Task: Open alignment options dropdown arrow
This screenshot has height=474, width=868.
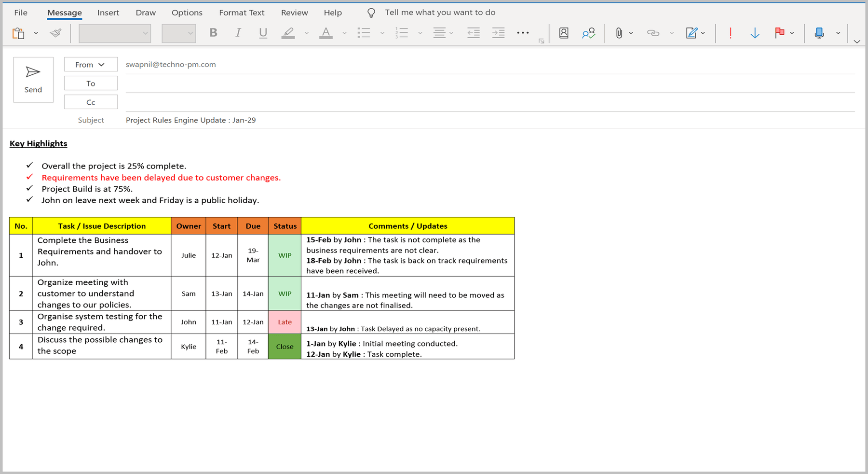Action: (451, 33)
